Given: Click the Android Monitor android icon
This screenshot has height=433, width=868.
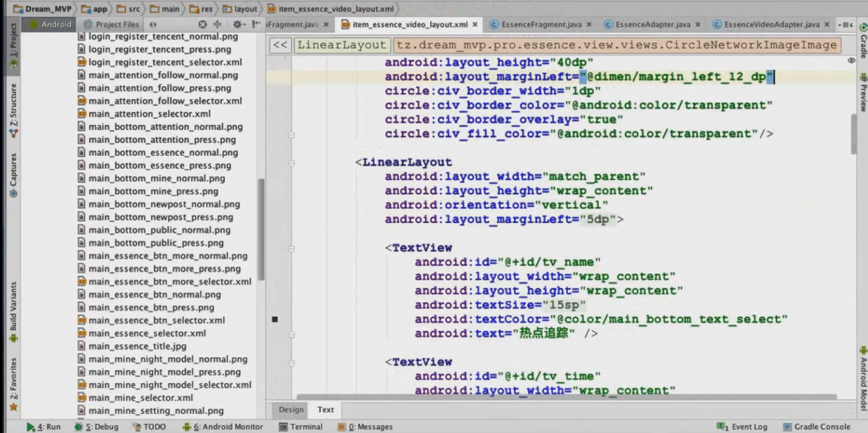Looking at the screenshot, I should pos(187,427).
